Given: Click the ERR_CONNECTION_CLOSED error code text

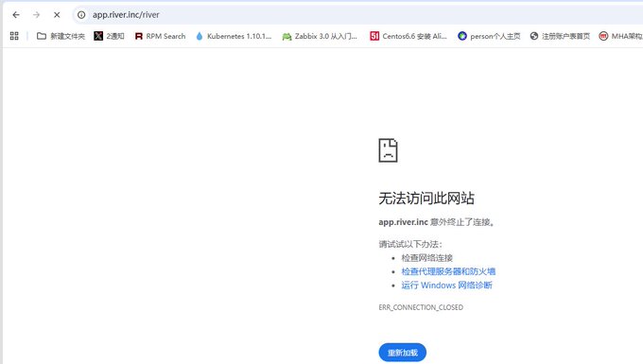Looking at the screenshot, I should coord(421,307).
